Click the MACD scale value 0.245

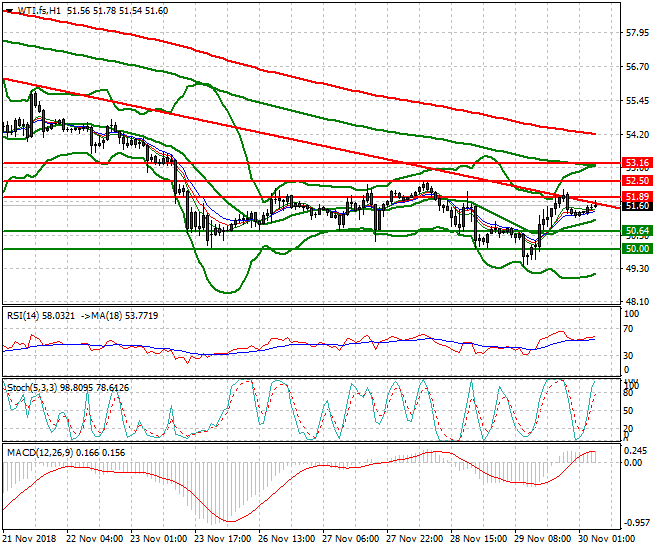636,451
